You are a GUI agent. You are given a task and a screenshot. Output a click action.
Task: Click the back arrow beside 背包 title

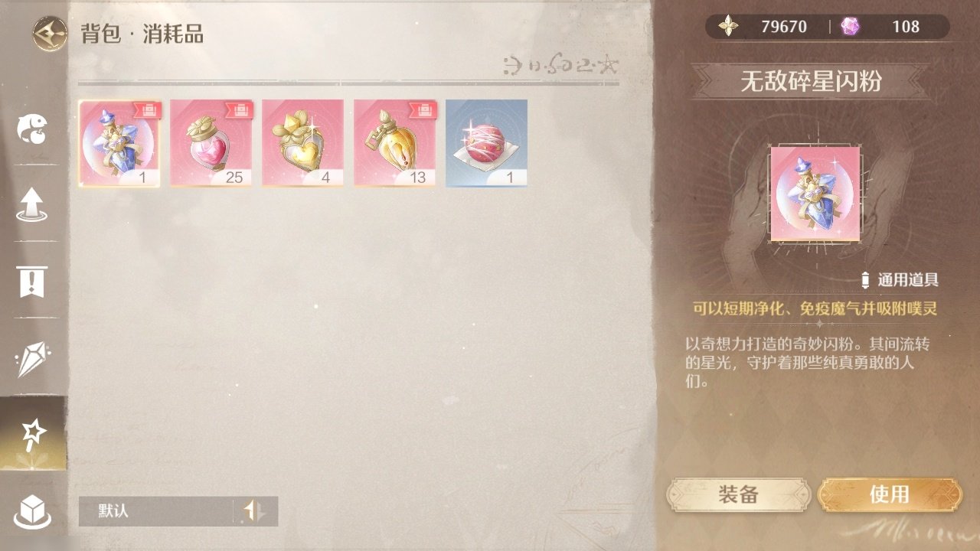[x=50, y=34]
